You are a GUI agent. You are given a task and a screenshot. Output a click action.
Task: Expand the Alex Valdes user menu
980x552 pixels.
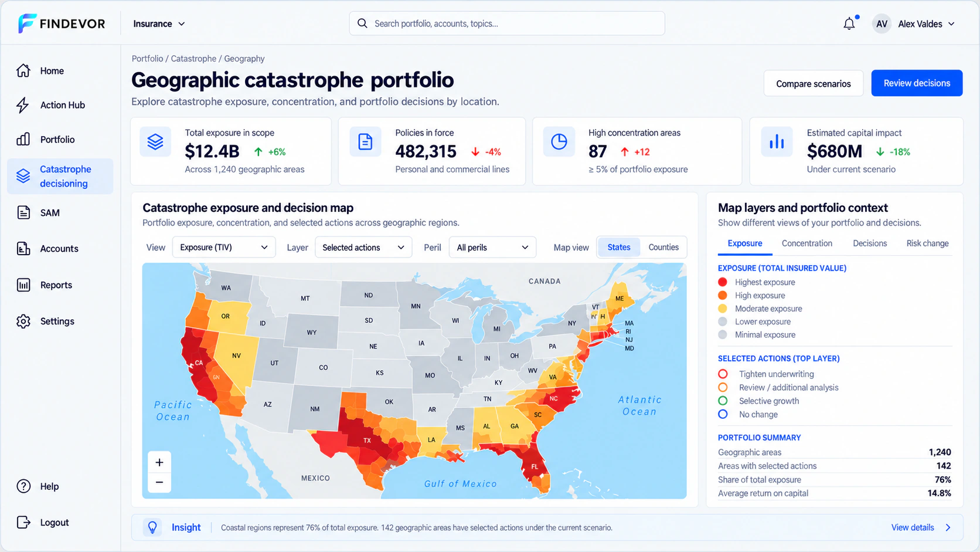[914, 24]
